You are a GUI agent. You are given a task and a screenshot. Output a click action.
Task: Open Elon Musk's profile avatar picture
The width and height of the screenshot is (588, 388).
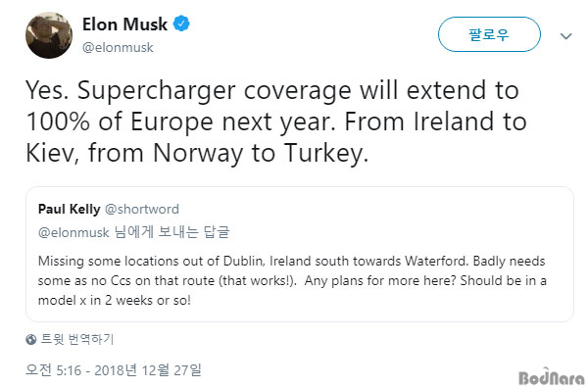pos(49,35)
